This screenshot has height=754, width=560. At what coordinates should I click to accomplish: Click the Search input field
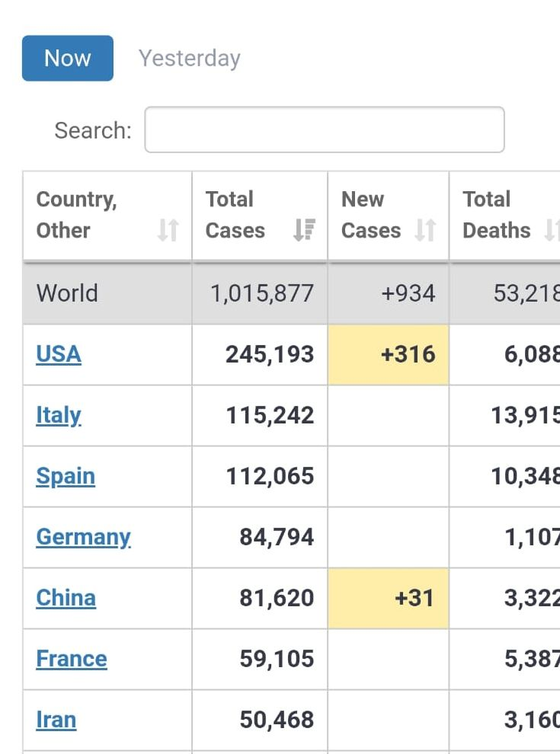tap(325, 129)
